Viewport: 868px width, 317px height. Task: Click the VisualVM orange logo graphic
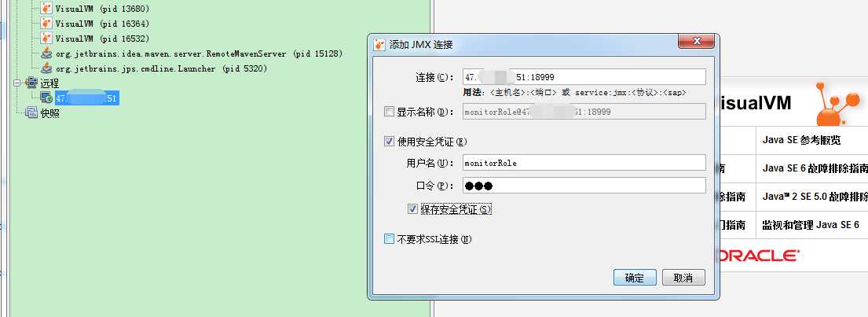(x=837, y=103)
